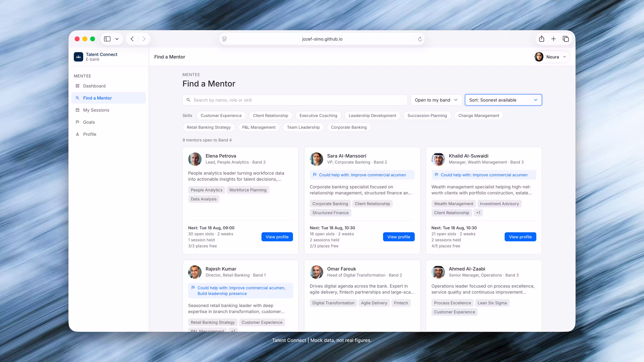Click Elena Petrova's name heading
Screen dimensions: 644x362
coord(221,156)
